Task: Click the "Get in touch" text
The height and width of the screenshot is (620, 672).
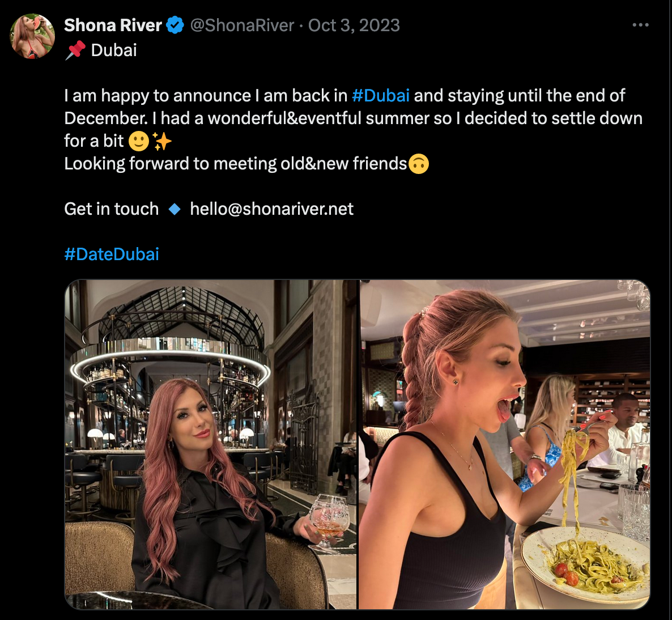Action: click(112, 209)
